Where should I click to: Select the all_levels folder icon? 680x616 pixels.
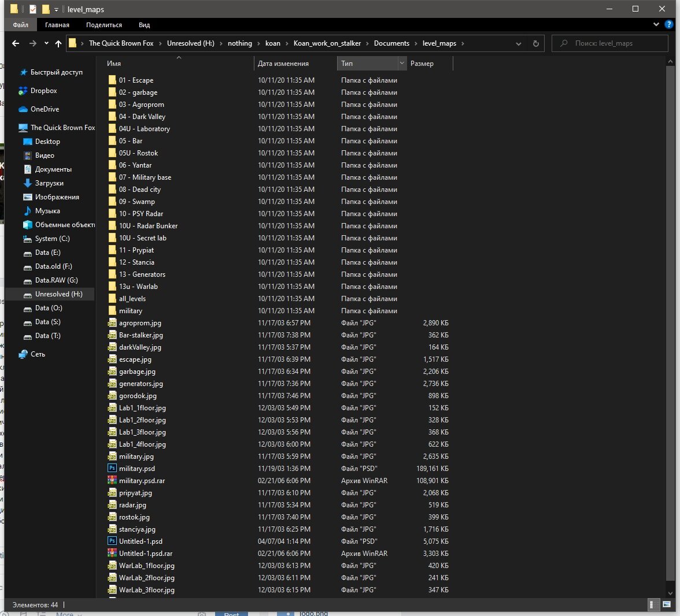112,299
